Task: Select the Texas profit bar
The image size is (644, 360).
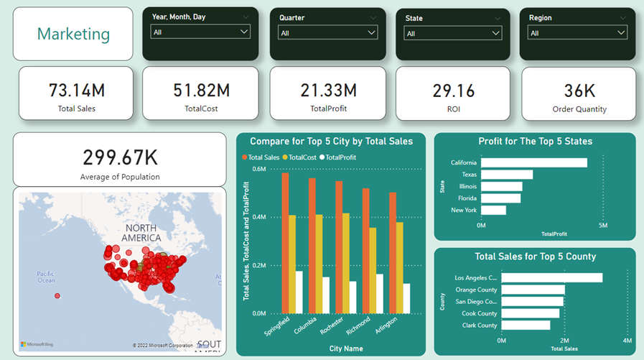Action: (507, 175)
